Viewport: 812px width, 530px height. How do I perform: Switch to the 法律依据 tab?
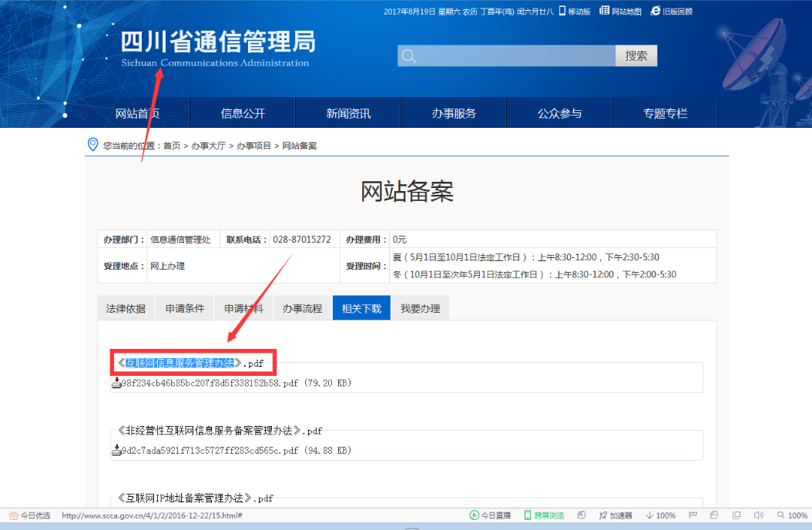point(126,308)
